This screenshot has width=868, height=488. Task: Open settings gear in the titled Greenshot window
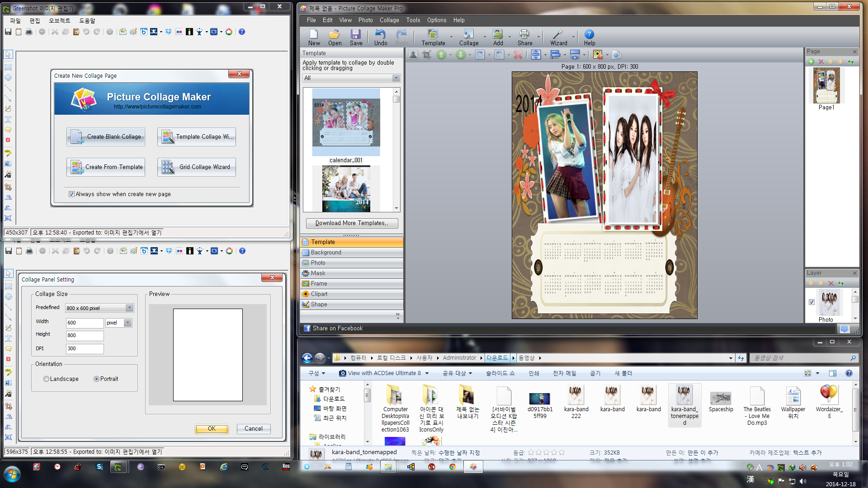point(110,32)
